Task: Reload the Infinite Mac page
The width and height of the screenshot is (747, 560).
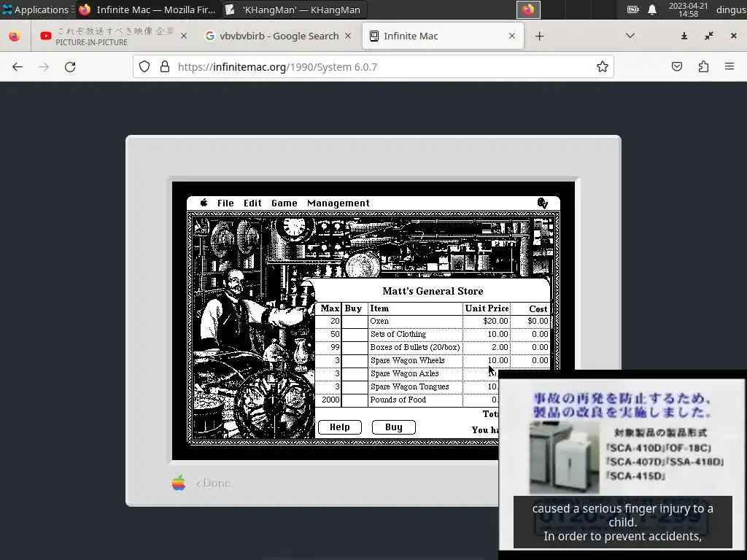Action: pyautogui.click(x=70, y=66)
